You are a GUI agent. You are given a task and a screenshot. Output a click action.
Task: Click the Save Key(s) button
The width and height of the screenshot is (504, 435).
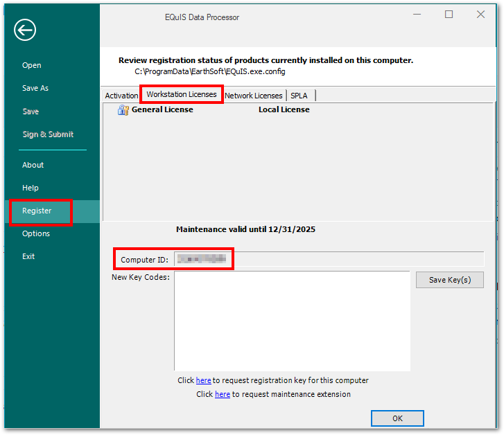(450, 280)
